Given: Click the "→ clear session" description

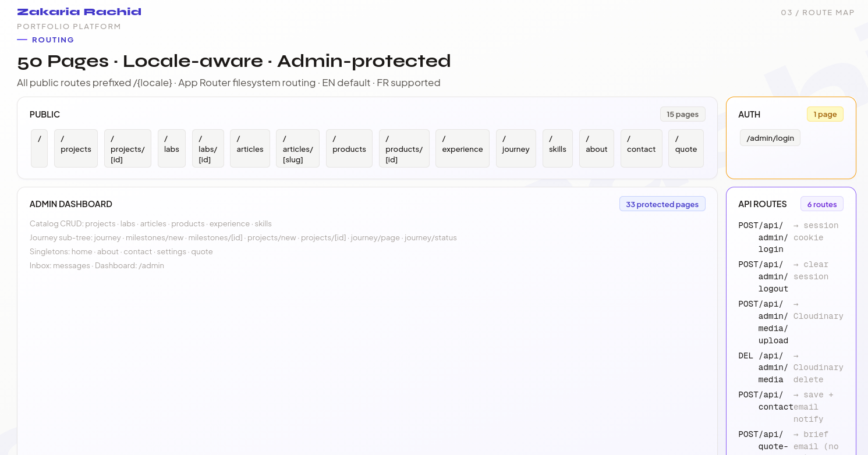Looking at the screenshot, I should [811, 271].
